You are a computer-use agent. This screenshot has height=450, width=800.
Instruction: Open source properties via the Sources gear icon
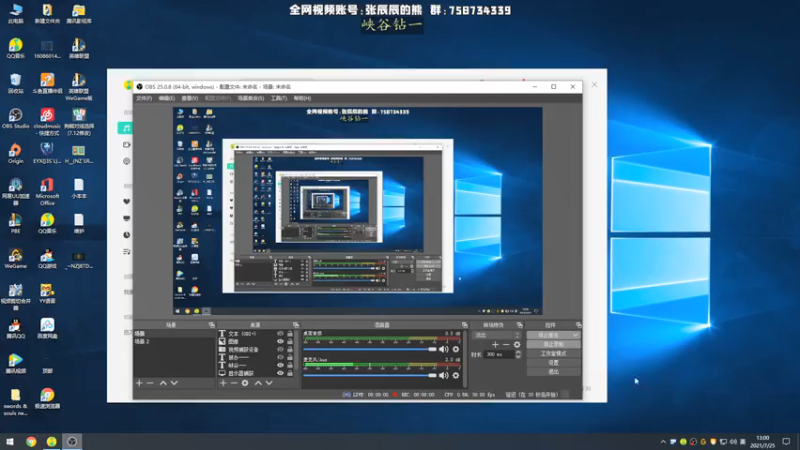[x=245, y=383]
